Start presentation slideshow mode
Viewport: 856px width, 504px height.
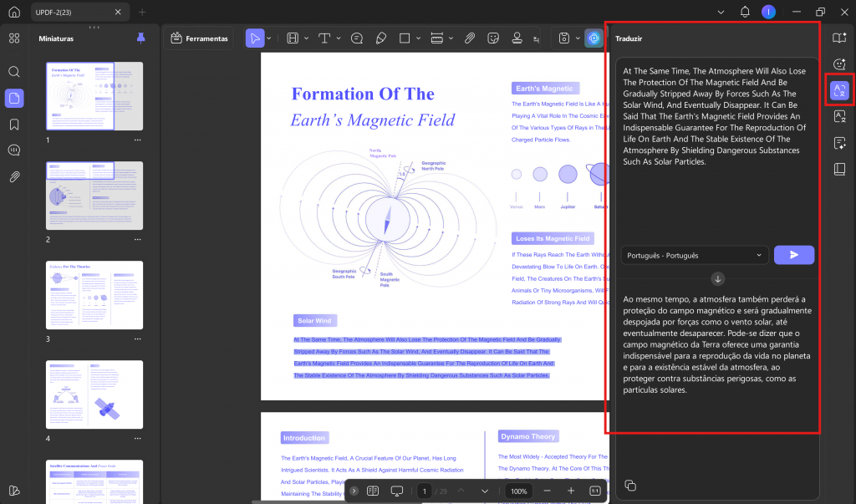397,491
